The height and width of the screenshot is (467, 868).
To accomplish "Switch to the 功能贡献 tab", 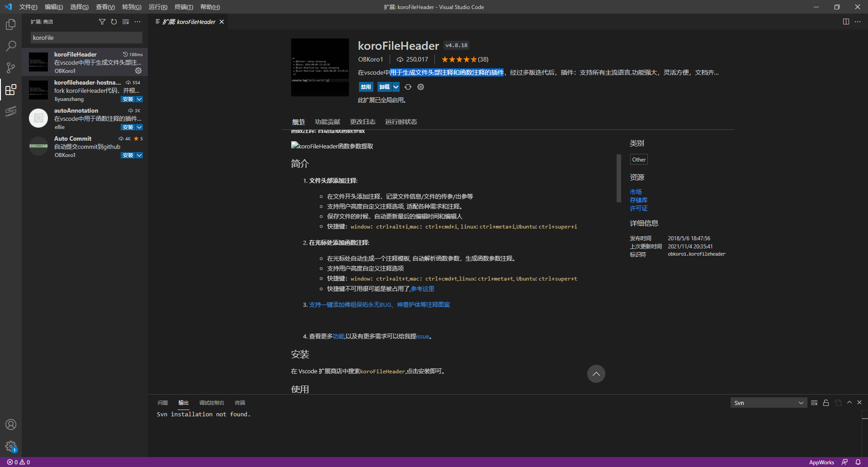I will click(x=327, y=122).
